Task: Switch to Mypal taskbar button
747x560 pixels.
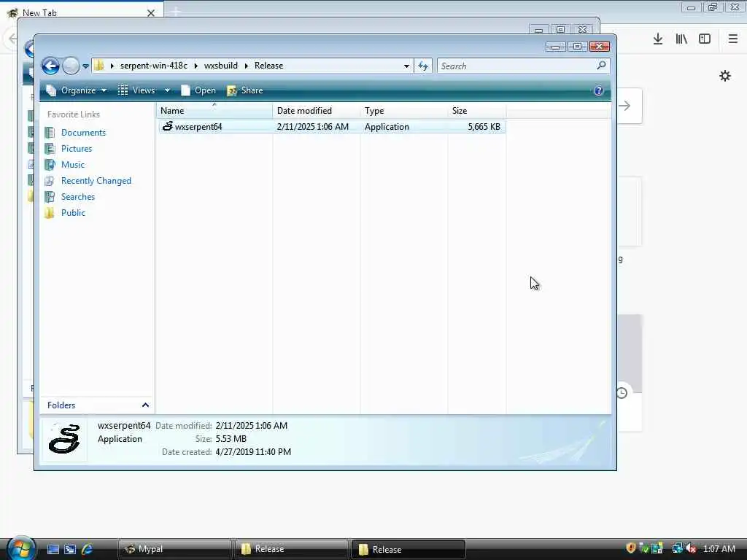Action: tap(174, 549)
